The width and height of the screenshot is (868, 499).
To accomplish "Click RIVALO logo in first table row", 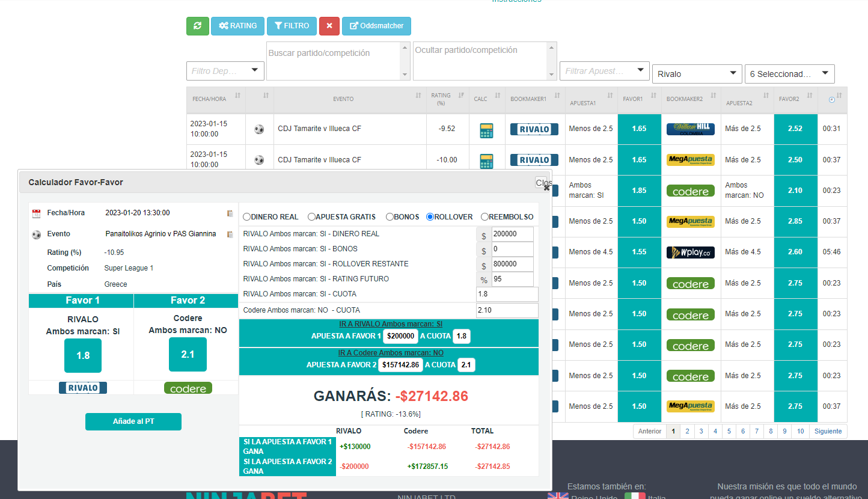I will pos(534,129).
